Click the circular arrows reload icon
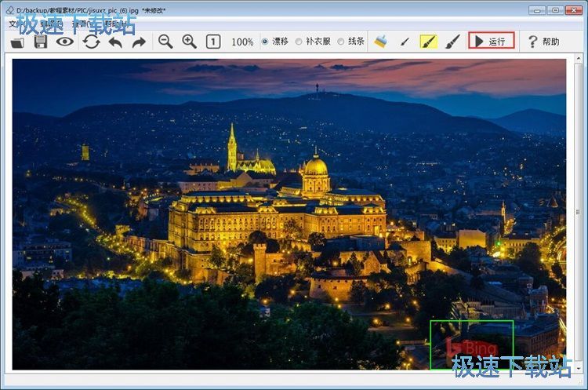Screen dimensions: 588x390 [x=92, y=42]
